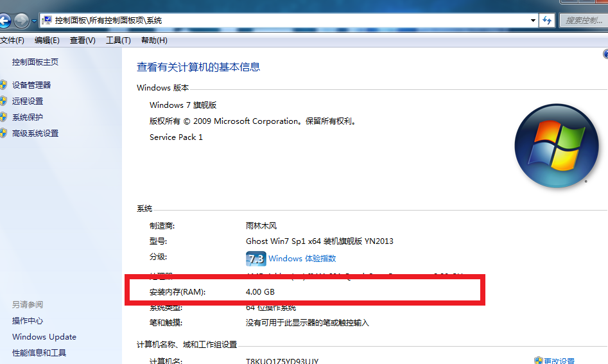Select the 4.00 GB memory value
The height and width of the screenshot is (364, 608).
point(260,292)
